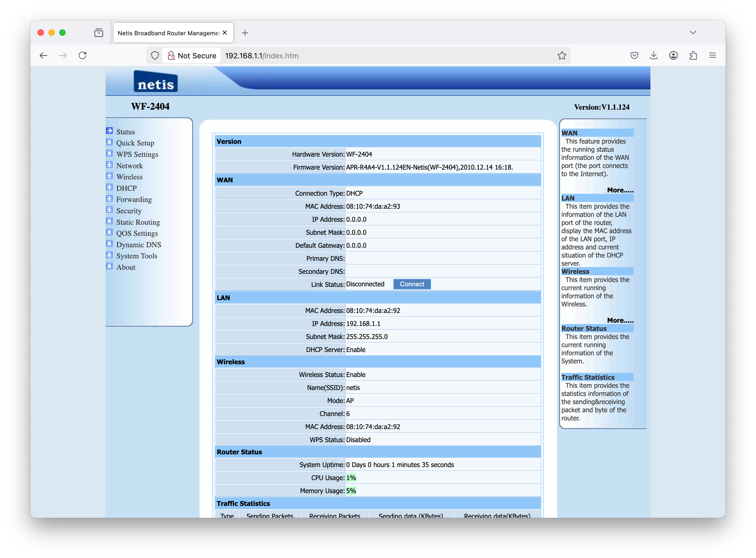Click the square icon beside Quick Setup
Viewport: 756px width, 558px height.
pyautogui.click(x=109, y=142)
